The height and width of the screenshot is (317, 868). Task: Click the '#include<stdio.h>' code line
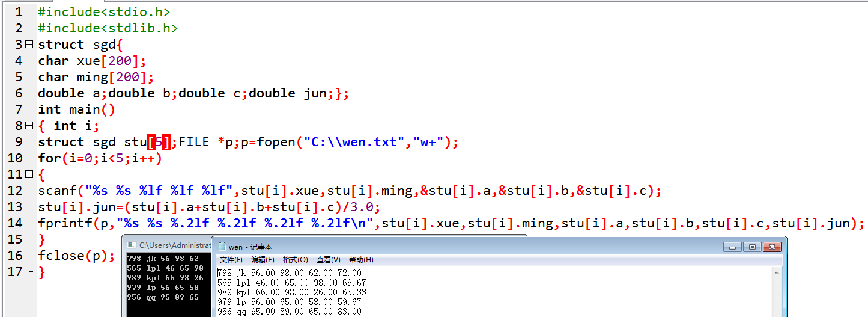[104, 12]
